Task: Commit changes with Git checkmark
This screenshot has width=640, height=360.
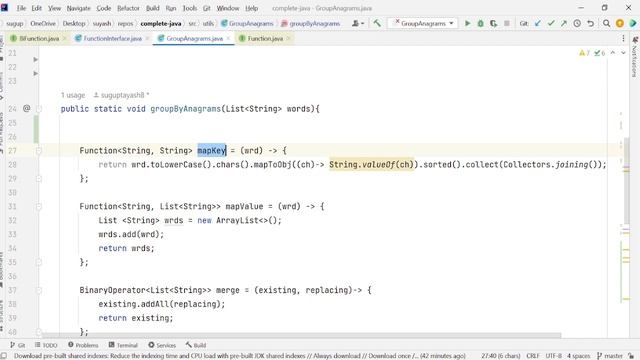Action: [x=551, y=24]
